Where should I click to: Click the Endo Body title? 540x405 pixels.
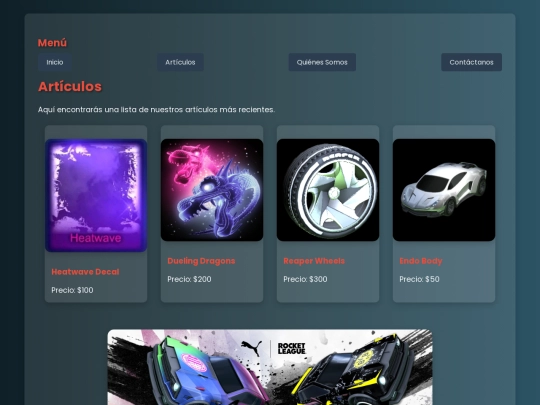420,261
